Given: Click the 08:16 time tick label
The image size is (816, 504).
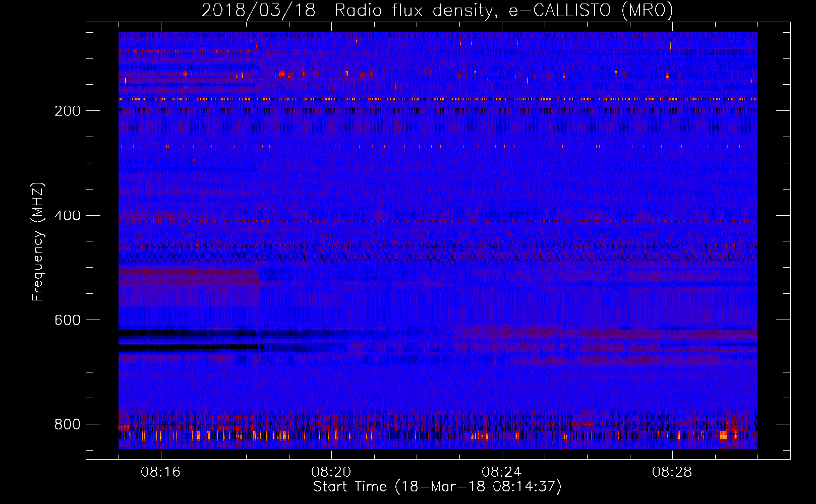Looking at the screenshot, I should (161, 472).
